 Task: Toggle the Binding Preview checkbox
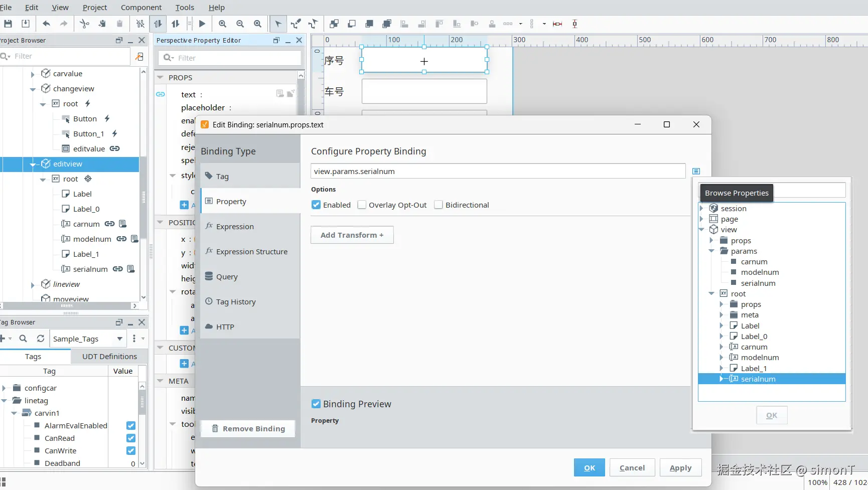[x=316, y=404]
